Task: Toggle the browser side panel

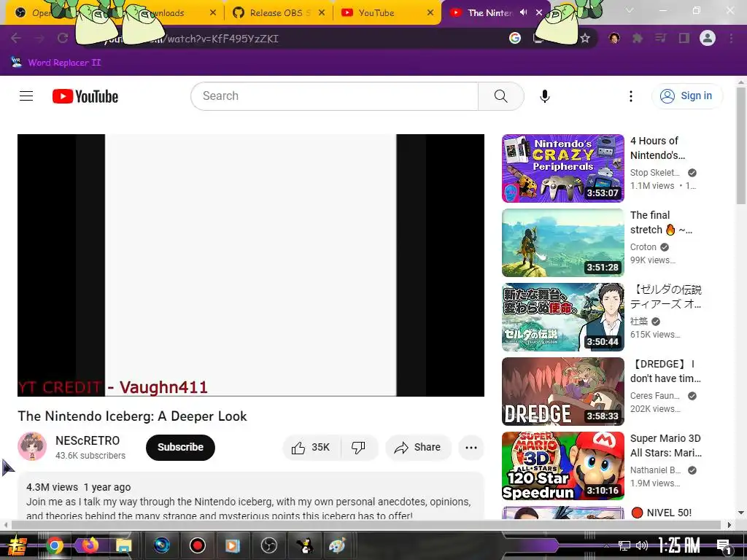Action: 684,38
